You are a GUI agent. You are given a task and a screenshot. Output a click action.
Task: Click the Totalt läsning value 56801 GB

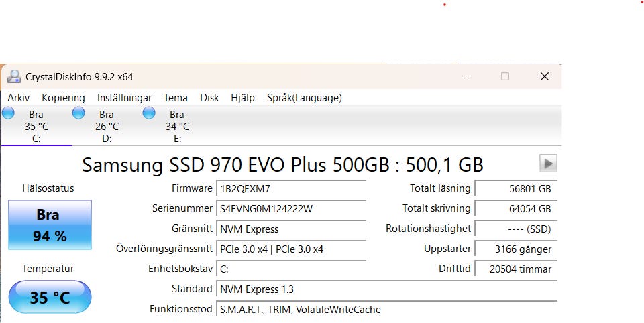(x=516, y=189)
